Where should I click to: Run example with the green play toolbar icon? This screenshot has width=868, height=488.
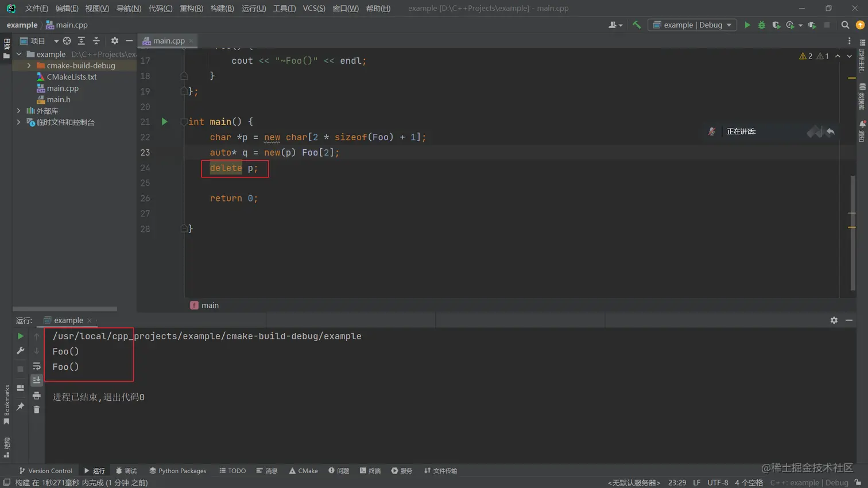click(x=747, y=25)
